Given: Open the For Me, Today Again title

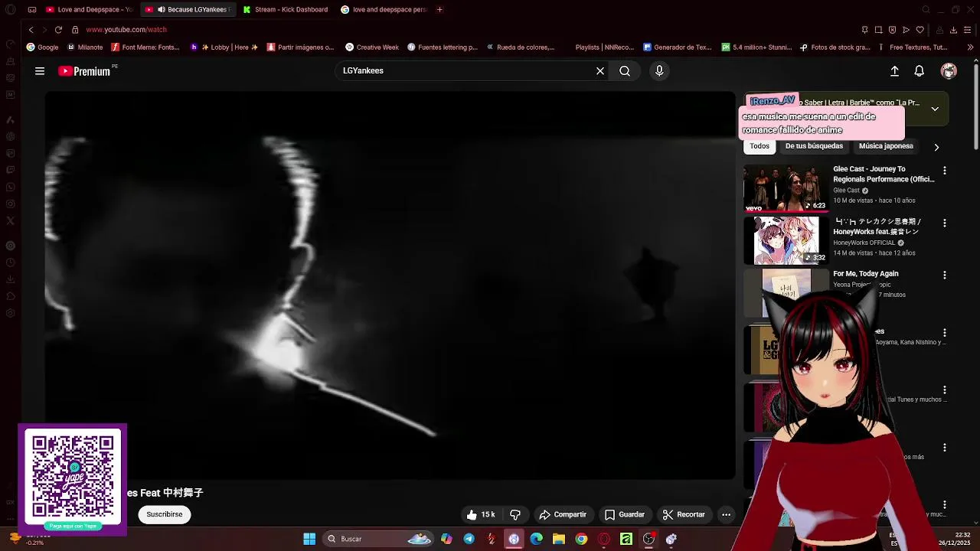Looking at the screenshot, I should pos(866,273).
